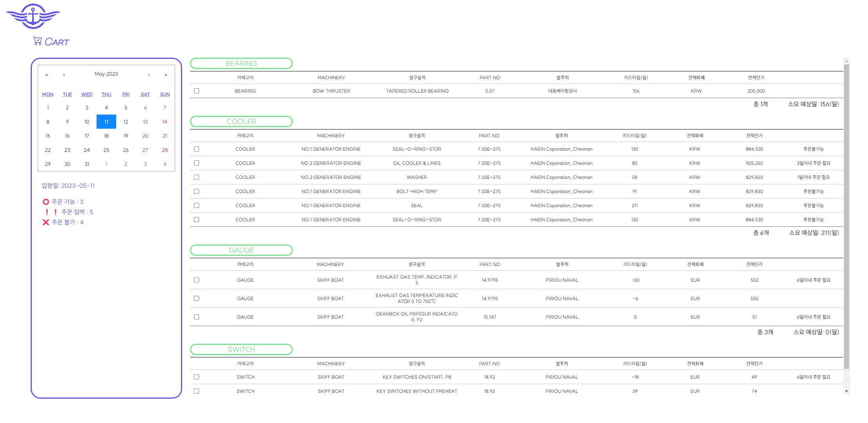Click the COOLER section button
The height and width of the screenshot is (423, 868).
point(241,121)
